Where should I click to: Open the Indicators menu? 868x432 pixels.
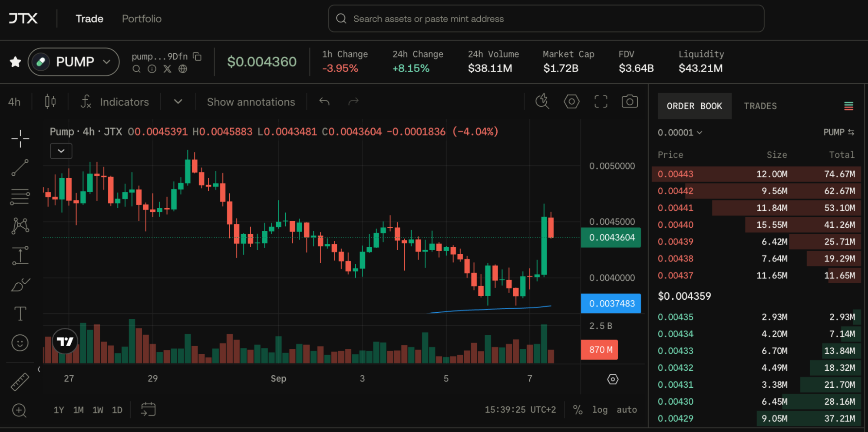tap(115, 102)
